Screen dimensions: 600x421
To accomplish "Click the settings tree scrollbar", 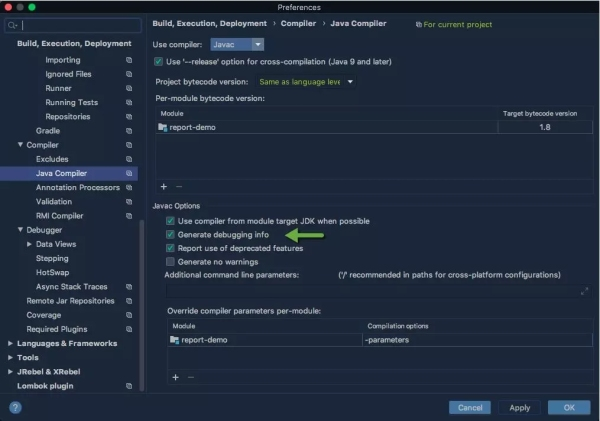I will 142,305.
